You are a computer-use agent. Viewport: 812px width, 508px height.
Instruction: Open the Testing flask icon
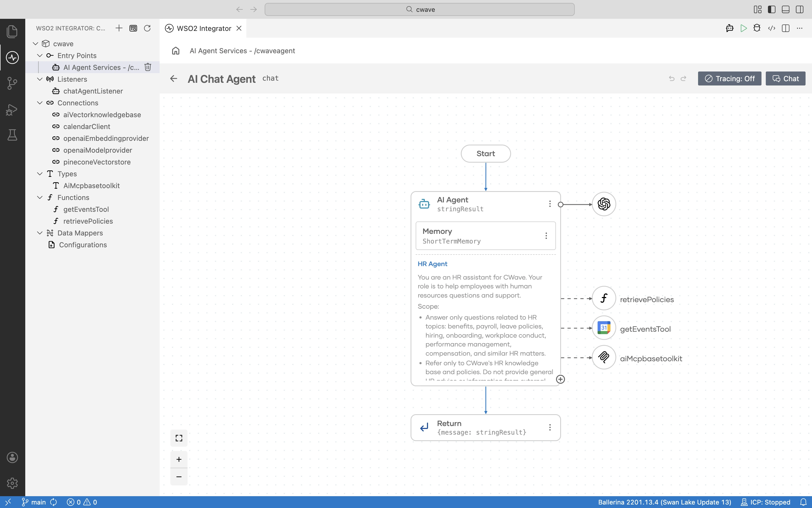click(12, 135)
